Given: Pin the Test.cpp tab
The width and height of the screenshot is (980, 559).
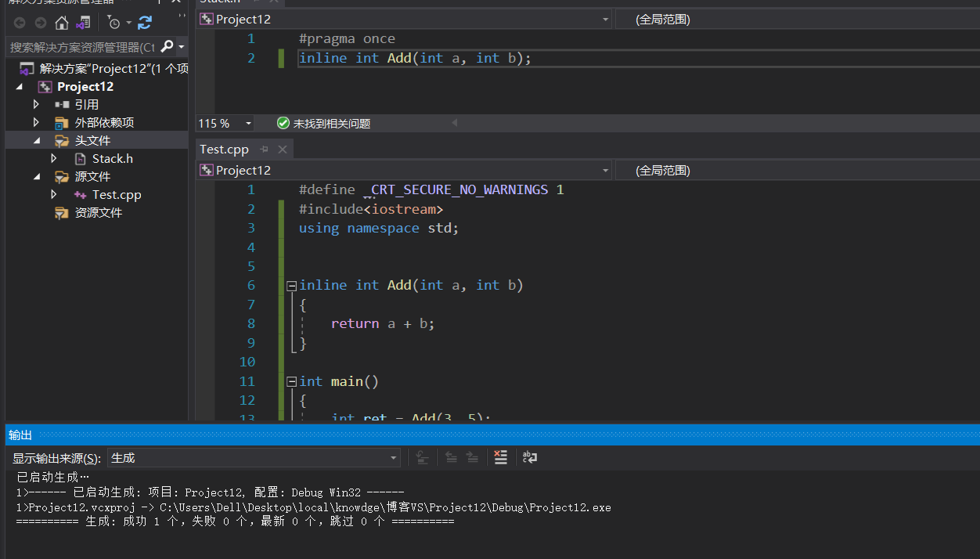Looking at the screenshot, I should [x=265, y=149].
